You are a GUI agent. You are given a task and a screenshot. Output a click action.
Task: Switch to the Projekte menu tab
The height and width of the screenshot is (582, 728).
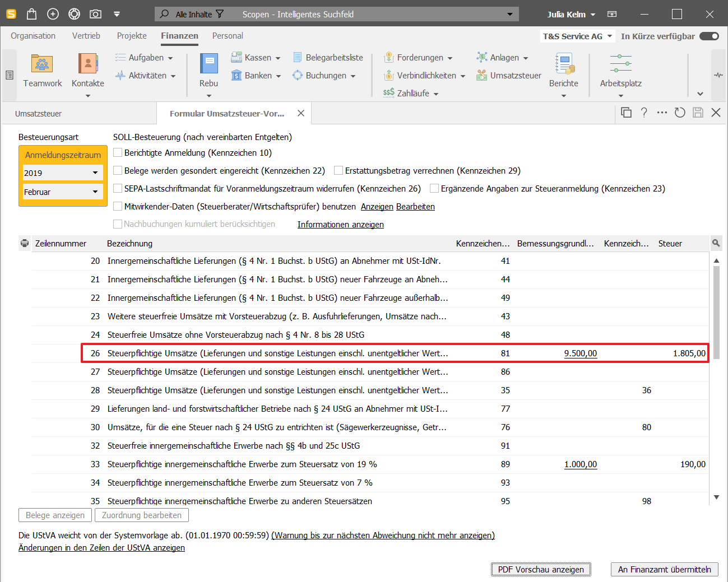[132, 35]
